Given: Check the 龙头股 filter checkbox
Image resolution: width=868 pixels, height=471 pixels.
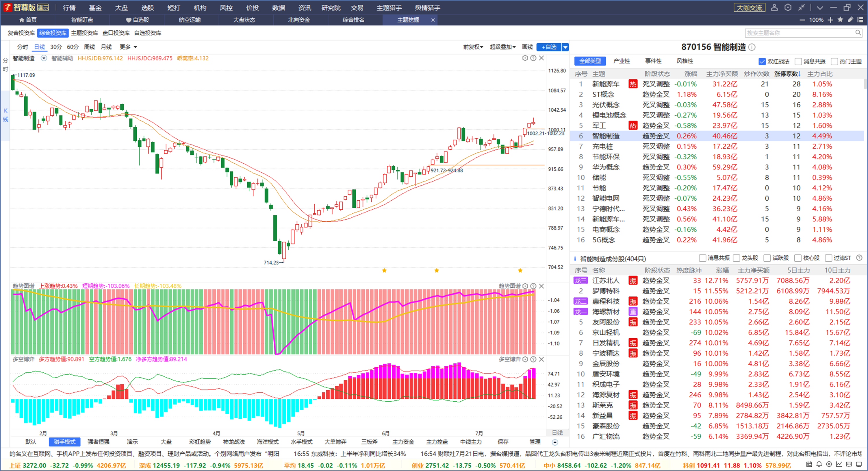Looking at the screenshot, I should pyautogui.click(x=736, y=258).
